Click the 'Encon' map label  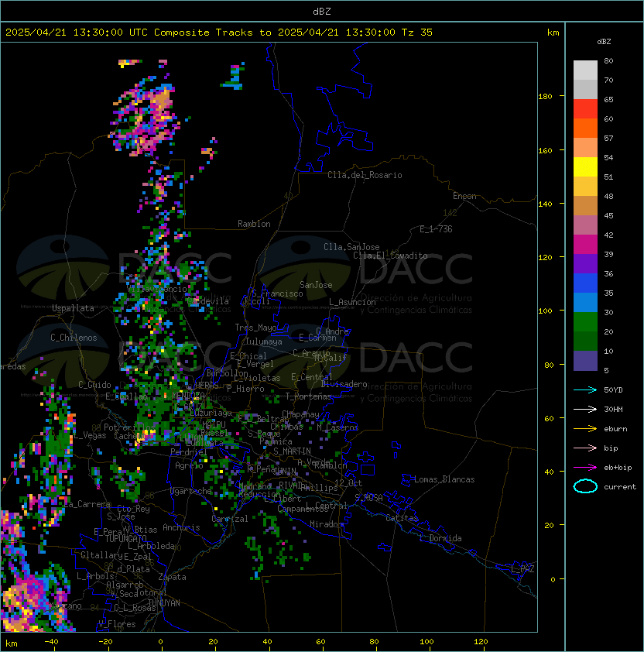[464, 196]
